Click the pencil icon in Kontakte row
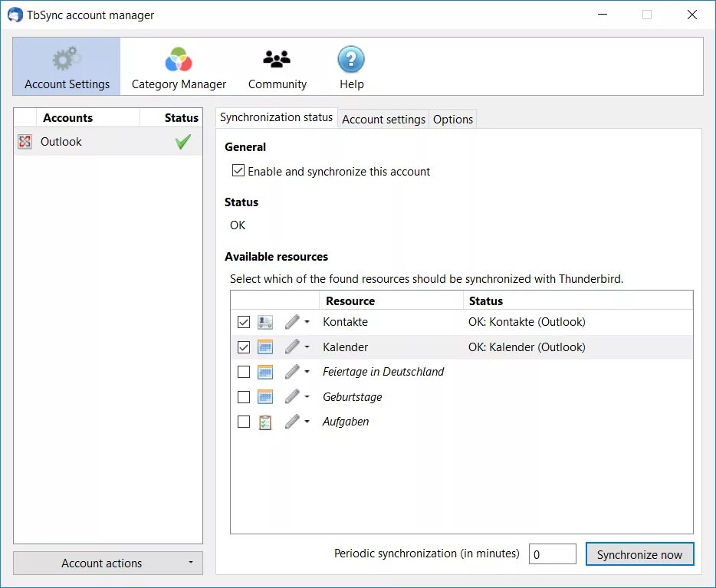Image resolution: width=716 pixels, height=588 pixels. [x=292, y=322]
